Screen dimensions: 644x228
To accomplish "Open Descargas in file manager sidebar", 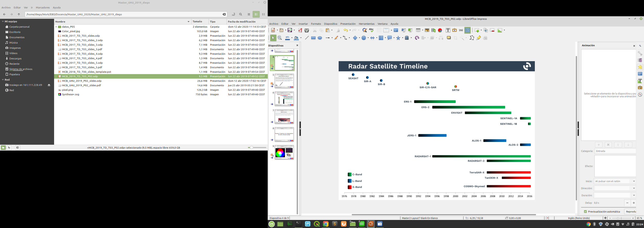I will pyautogui.click(x=15, y=58).
